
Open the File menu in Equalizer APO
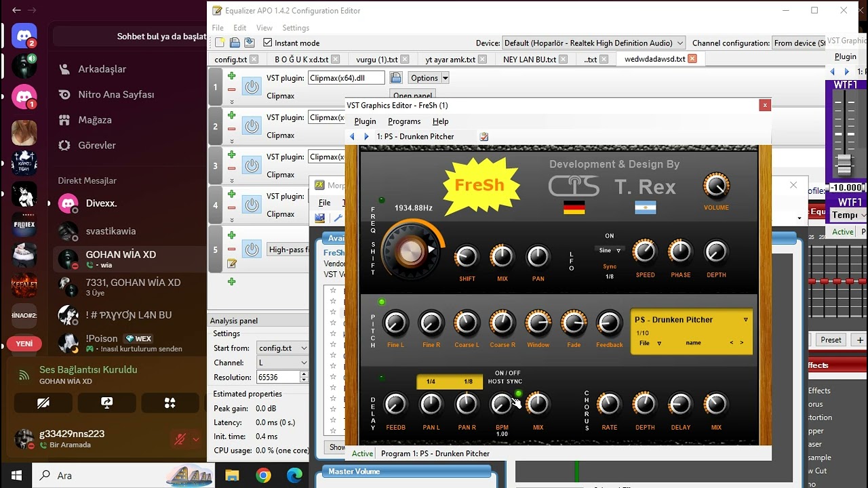(218, 28)
